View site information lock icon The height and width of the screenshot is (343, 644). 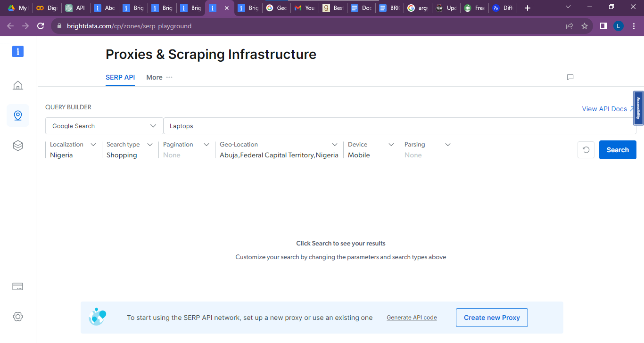coord(59,26)
